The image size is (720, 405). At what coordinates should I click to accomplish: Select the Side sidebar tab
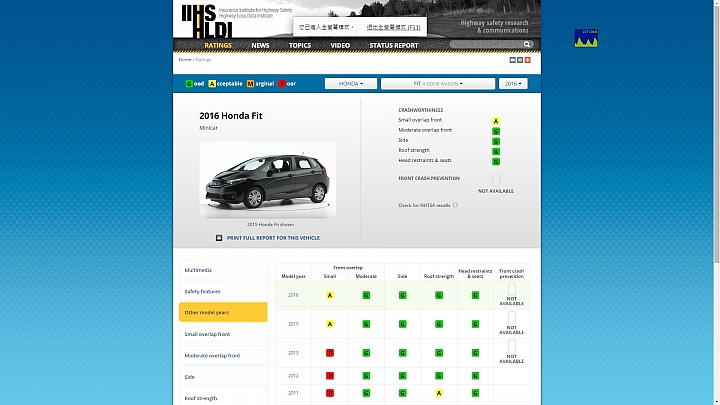[223, 377]
